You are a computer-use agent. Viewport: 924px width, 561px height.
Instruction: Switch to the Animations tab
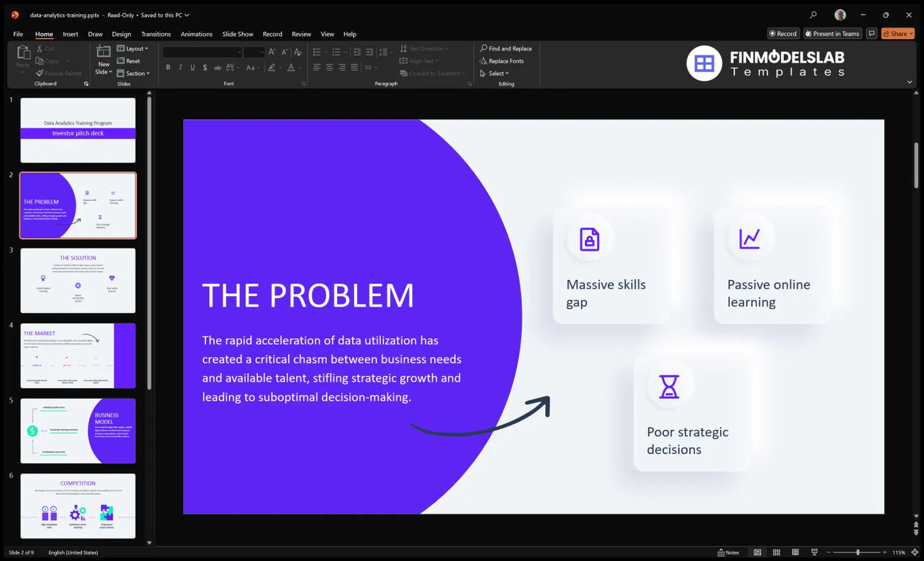click(x=197, y=34)
